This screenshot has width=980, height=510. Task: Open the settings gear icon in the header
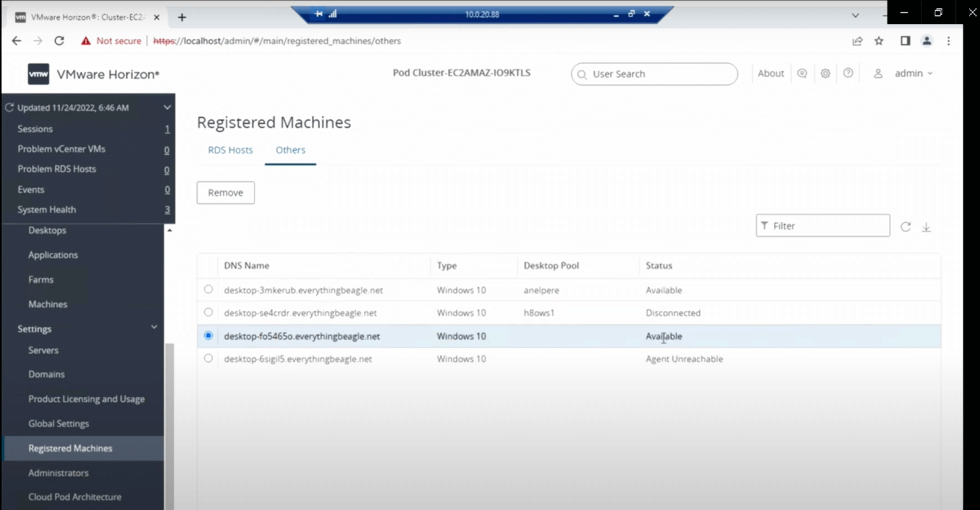tap(825, 73)
